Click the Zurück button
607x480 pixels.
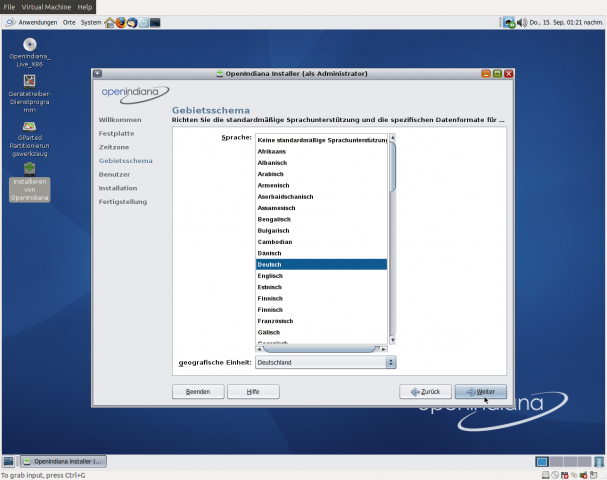425,392
